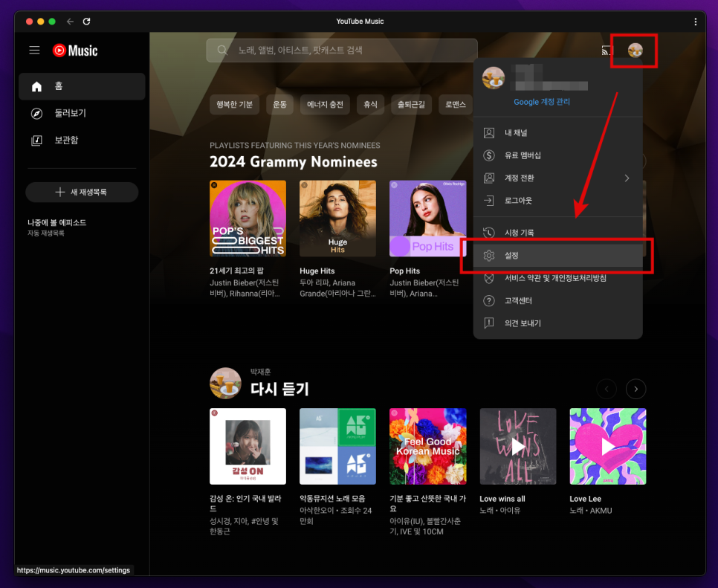Open 서비스 약관 및 개인정보처리방침 entry
Viewport: 718px width, 588px height.
[x=557, y=278]
